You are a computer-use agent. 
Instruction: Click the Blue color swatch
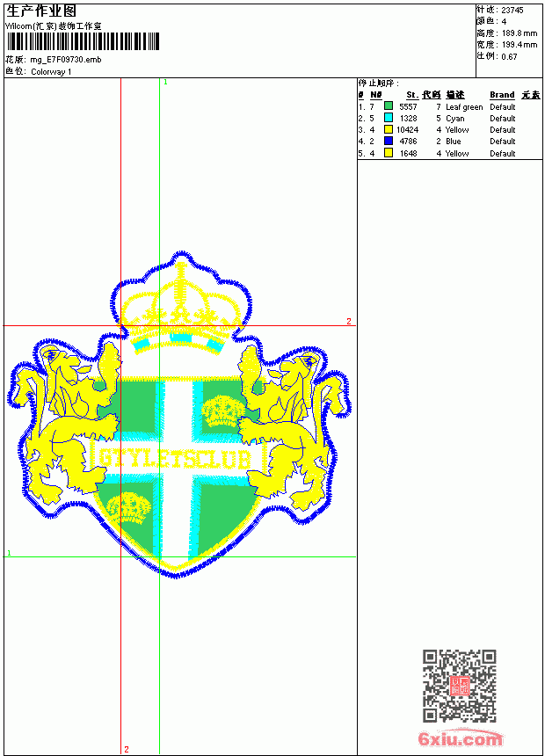(x=389, y=141)
